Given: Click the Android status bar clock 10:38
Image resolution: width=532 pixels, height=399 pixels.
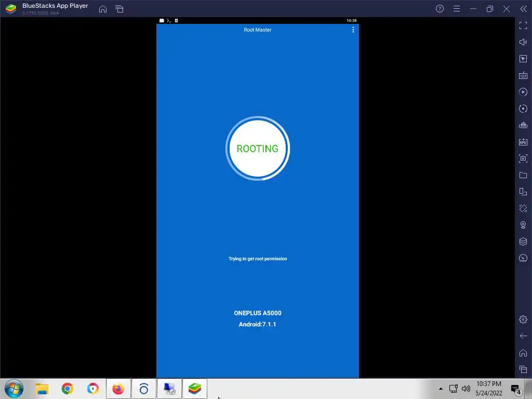Looking at the screenshot, I should [x=352, y=21].
